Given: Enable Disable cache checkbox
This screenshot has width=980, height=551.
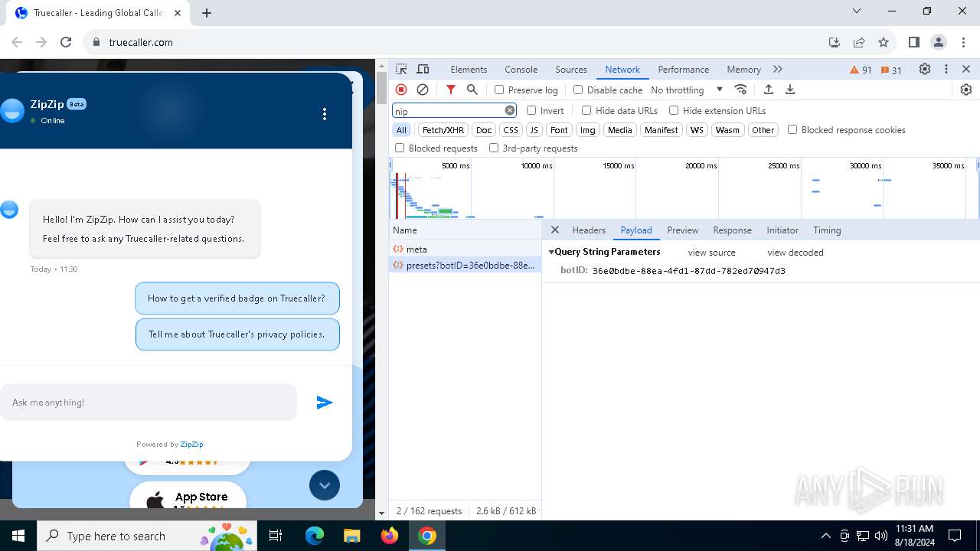Looking at the screenshot, I should (x=578, y=90).
